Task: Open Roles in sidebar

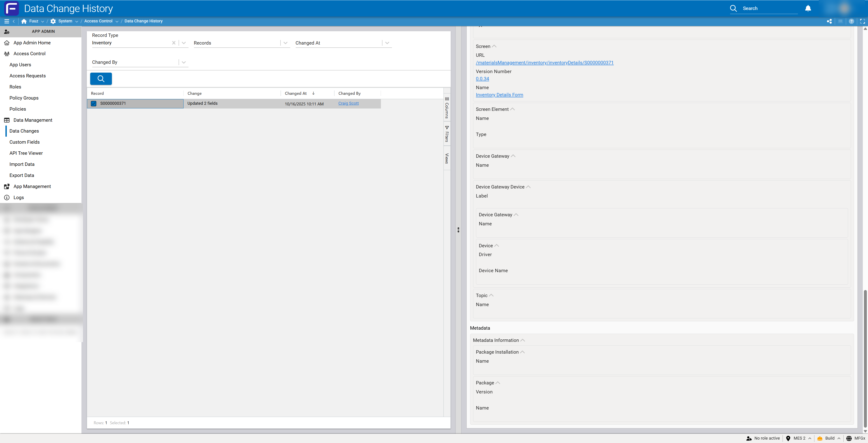Action: coord(15,87)
